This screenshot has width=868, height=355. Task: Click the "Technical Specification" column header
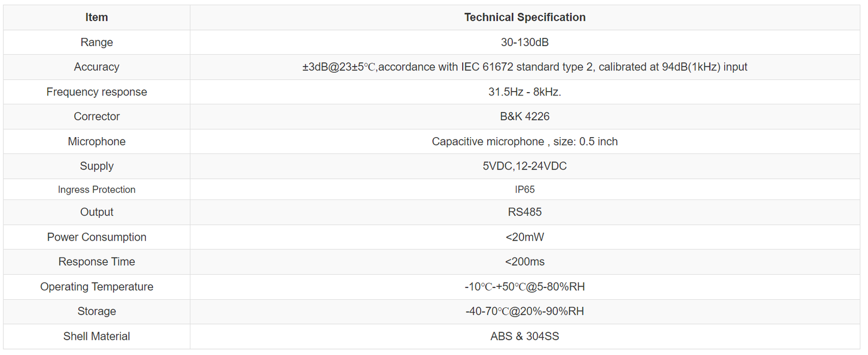point(525,17)
